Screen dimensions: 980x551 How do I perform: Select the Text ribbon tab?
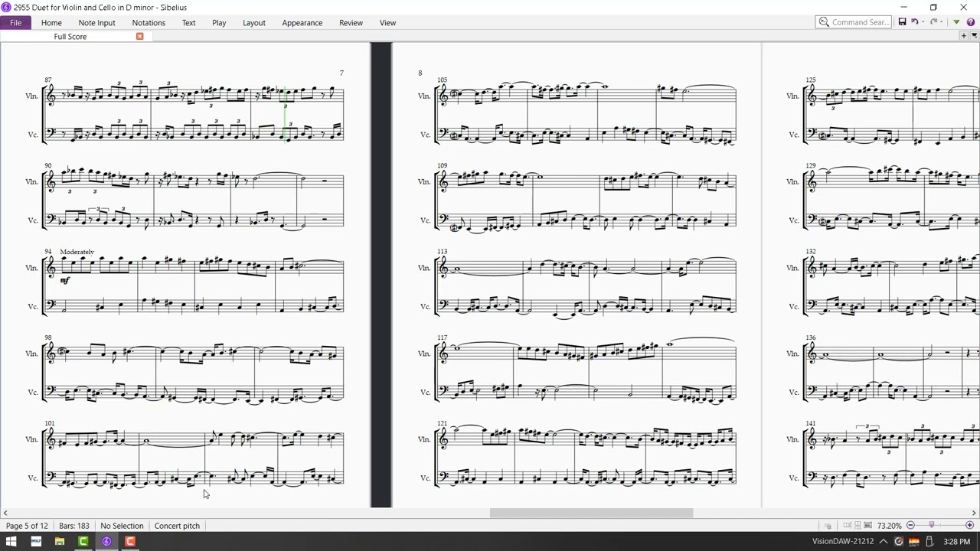click(x=188, y=23)
